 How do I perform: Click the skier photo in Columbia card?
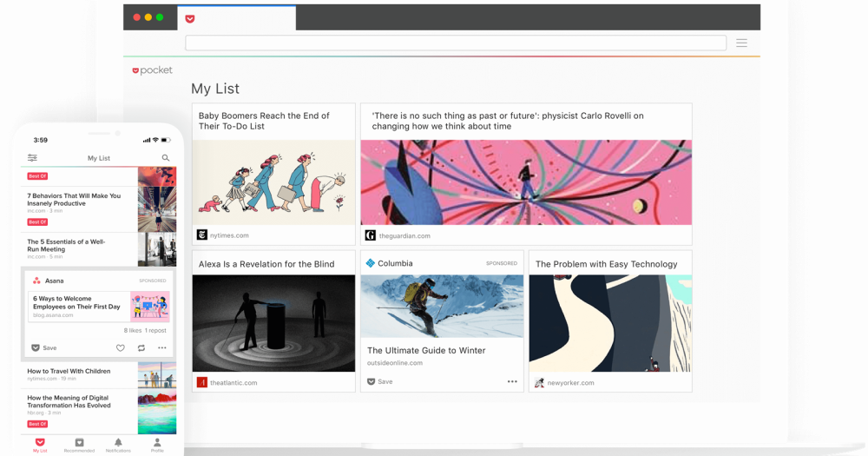click(x=442, y=307)
